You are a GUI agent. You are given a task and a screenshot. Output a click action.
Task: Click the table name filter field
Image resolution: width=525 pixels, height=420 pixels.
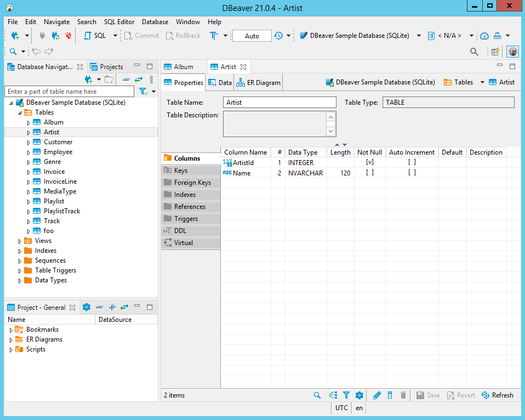(69, 92)
